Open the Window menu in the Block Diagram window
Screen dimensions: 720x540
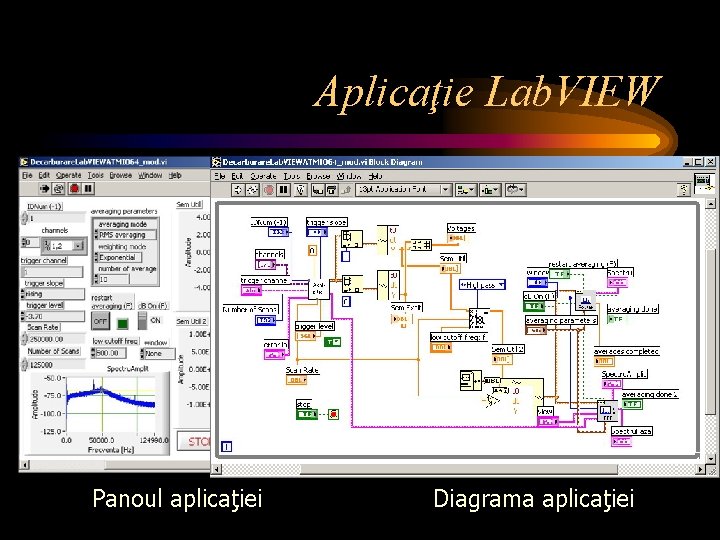coord(349,176)
